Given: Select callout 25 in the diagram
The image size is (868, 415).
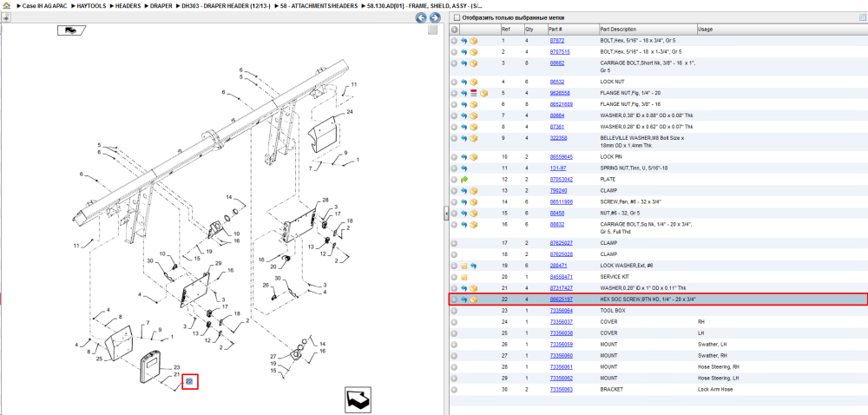Looking at the screenshot, I should [x=100, y=359].
